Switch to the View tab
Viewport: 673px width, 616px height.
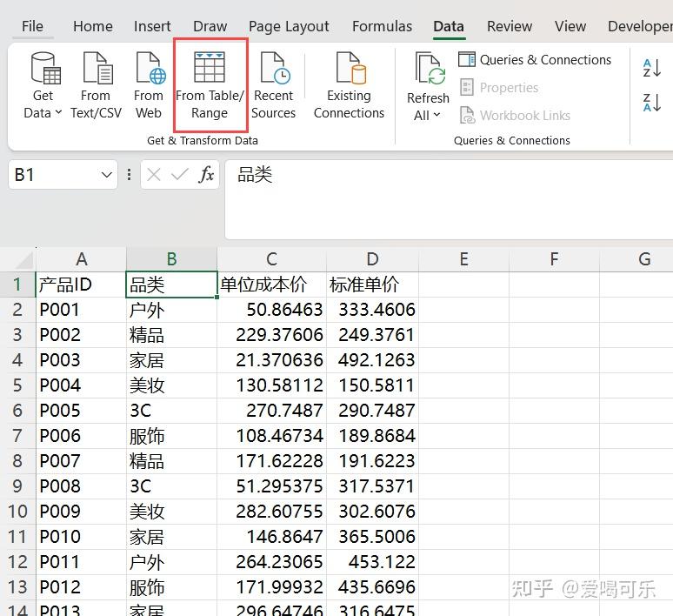pos(570,26)
